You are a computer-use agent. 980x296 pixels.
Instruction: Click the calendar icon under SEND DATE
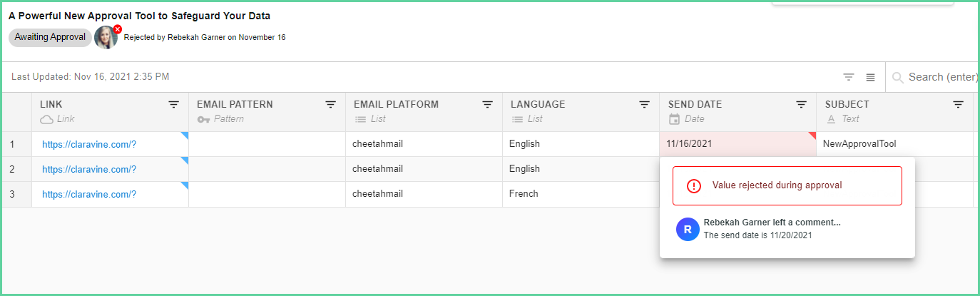(x=674, y=119)
